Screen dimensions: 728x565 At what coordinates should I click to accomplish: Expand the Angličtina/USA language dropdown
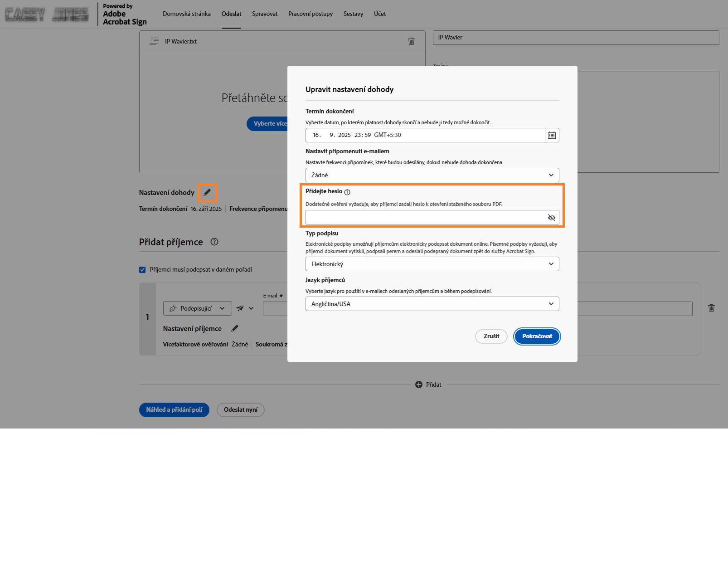point(432,304)
